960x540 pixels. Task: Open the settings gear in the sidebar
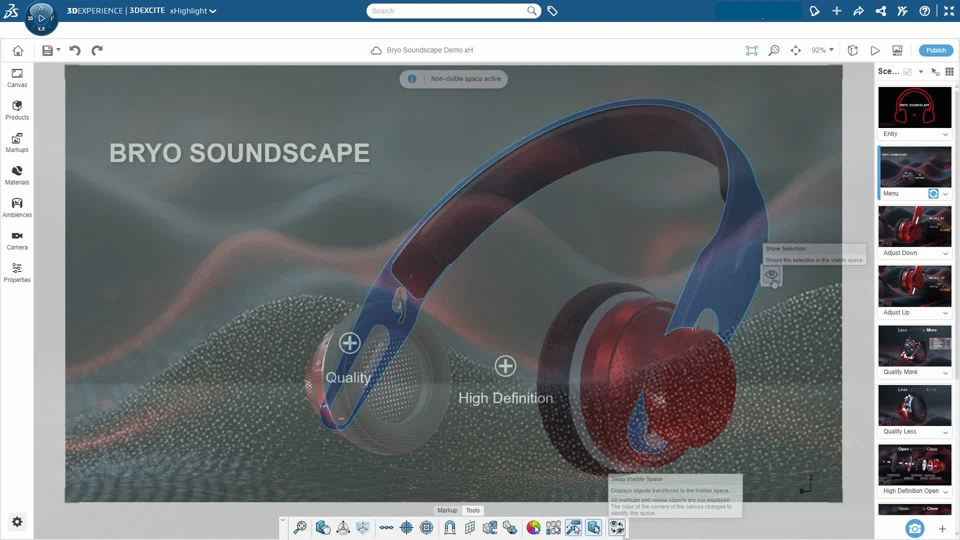point(17,522)
